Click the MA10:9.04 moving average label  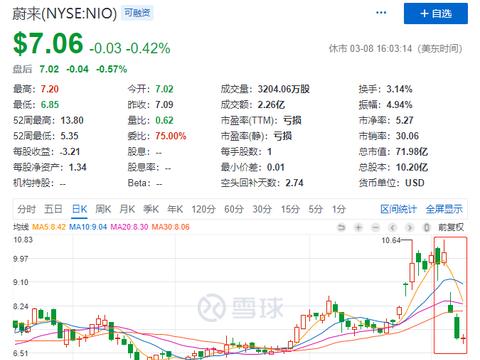click(x=88, y=227)
